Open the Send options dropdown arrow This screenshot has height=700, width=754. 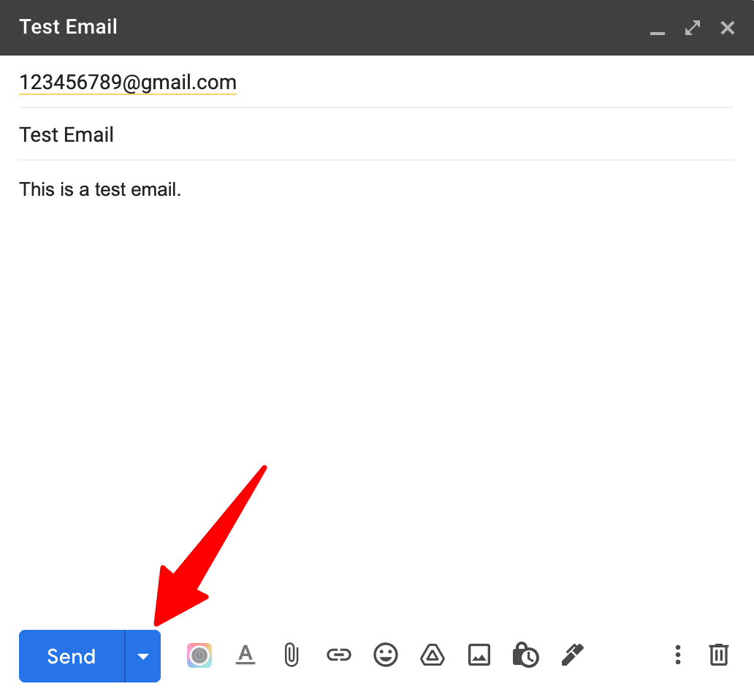[x=143, y=655]
